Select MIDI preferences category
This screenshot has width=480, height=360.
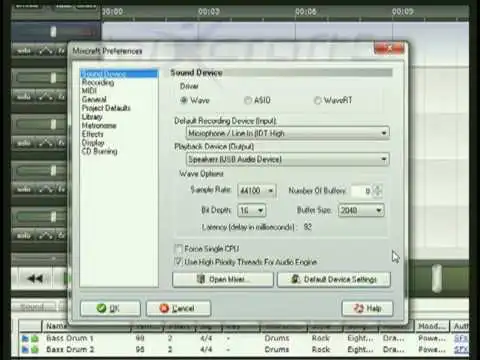89,91
